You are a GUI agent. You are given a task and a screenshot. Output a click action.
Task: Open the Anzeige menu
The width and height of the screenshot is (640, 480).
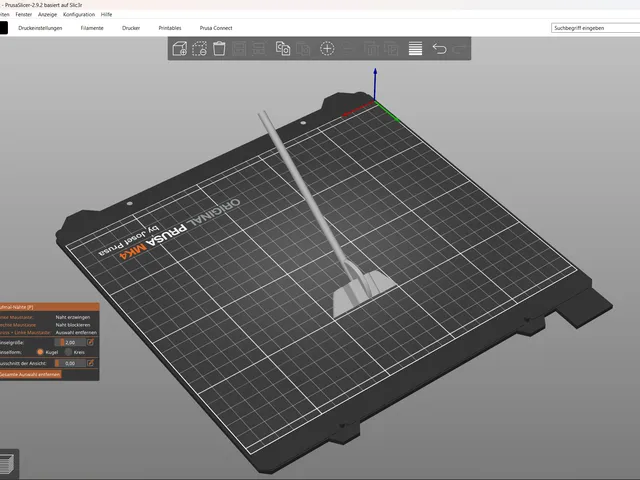(47, 14)
